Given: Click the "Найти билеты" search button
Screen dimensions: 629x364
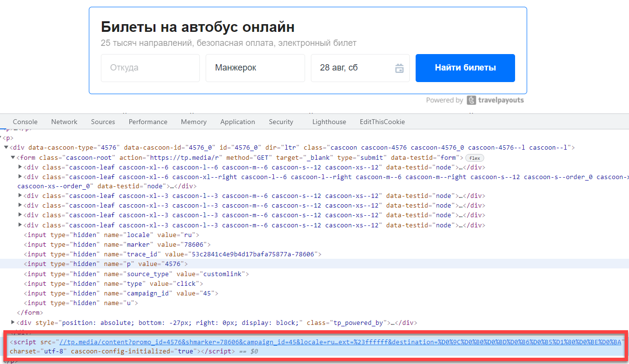Looking at the screenshot, I should pos(465,68).
